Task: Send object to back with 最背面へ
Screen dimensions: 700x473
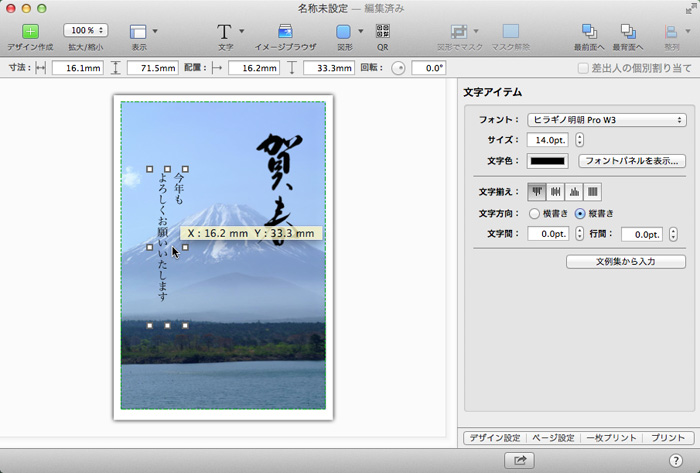Action: (x=628, y=32)
